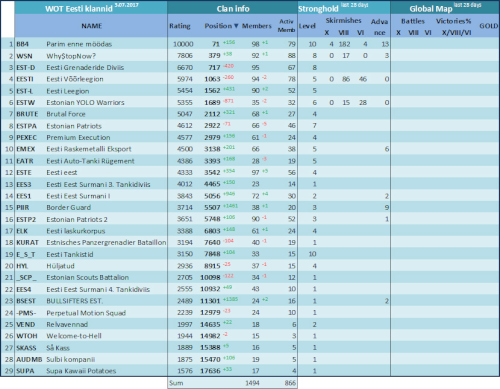Select the Members column header
The image size is (500, 389).
[x=257, y=26]
